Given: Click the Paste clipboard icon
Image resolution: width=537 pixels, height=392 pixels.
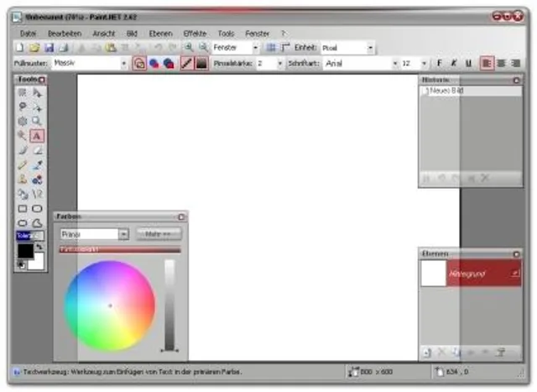Looking at the screenshot, I should pyautogui.click(x=111, y=48).
